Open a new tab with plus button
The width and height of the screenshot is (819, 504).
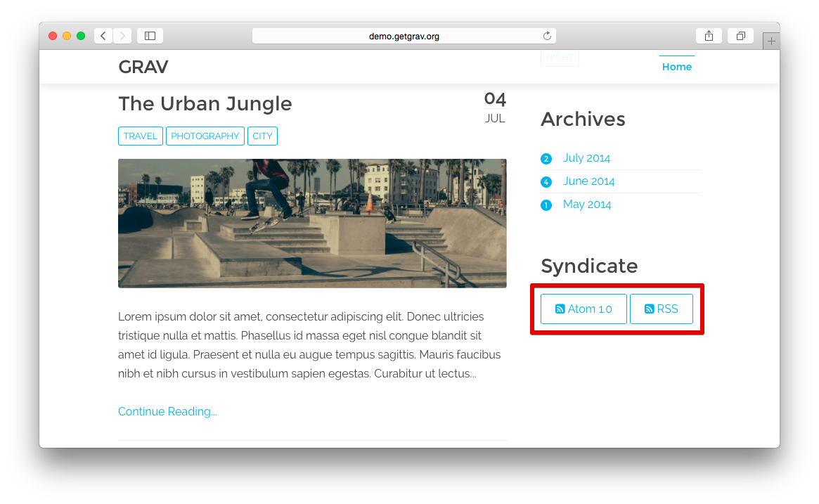click(771, 41)
